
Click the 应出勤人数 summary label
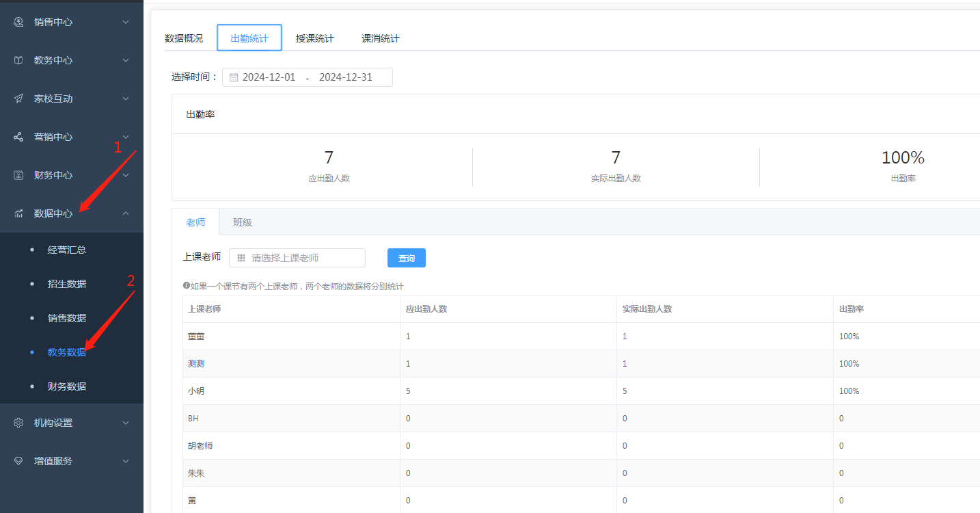pos(329,179)
